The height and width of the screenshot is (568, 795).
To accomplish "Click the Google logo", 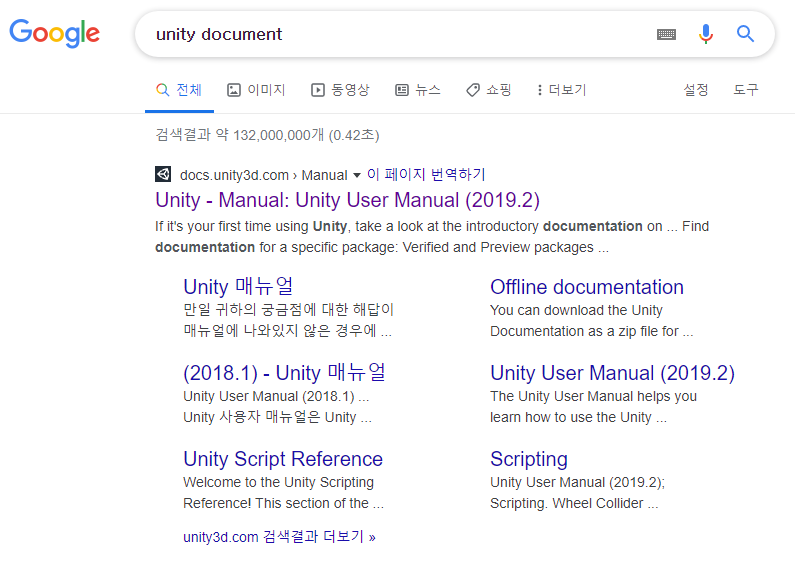I will pos(55,33).
